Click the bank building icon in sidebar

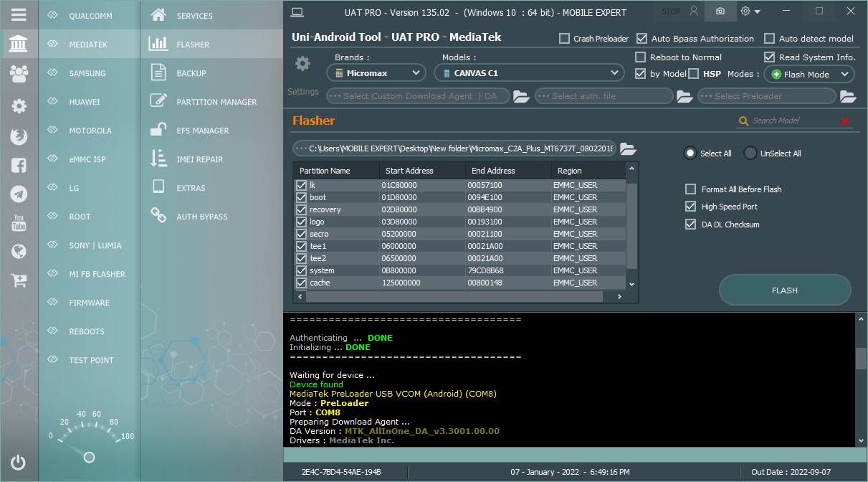coord(19,44)
